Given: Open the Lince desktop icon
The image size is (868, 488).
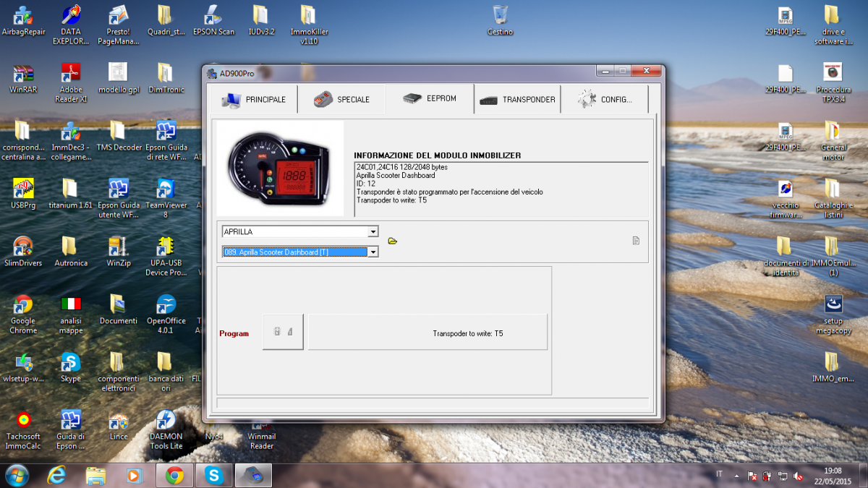Looking at the screenshot, I should [x=118, y=425].
